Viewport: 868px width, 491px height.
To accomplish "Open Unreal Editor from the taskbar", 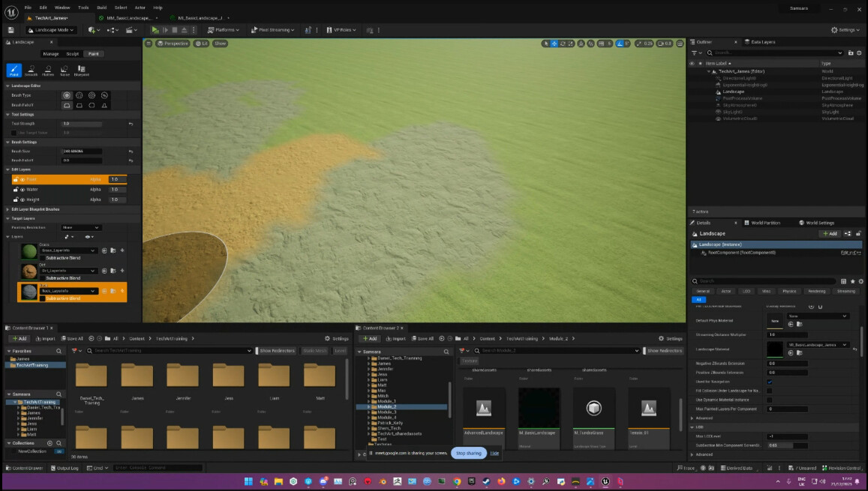I will click(x=605, y=481).
